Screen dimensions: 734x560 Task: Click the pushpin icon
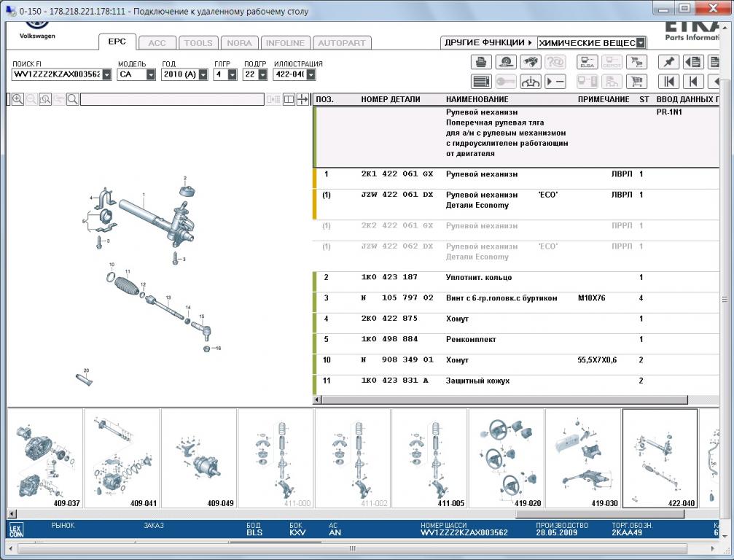click(x=668, y=62)
